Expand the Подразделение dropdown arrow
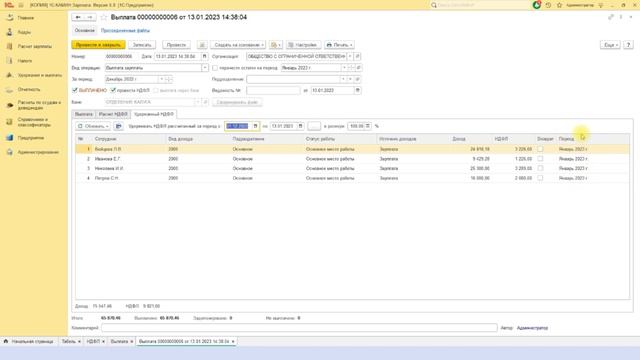Image resolution: width=640 pixels, height=360 pixels. pyautogui.click(x=343, y=79)
